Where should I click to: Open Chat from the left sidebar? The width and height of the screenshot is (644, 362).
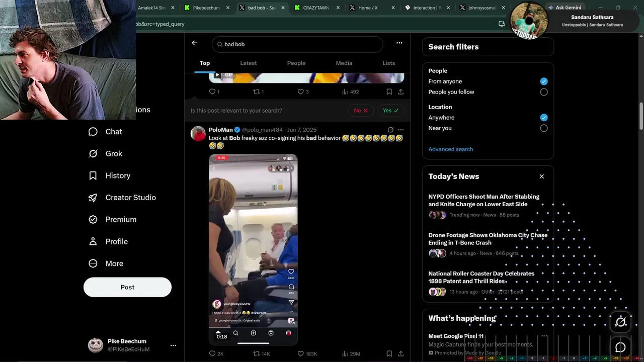(106, 132)
